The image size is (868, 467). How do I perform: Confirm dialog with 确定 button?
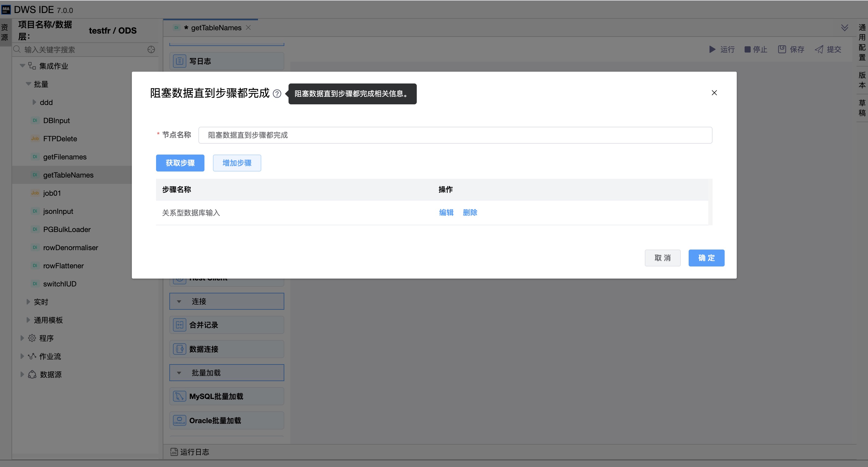[x=706, y=258]
